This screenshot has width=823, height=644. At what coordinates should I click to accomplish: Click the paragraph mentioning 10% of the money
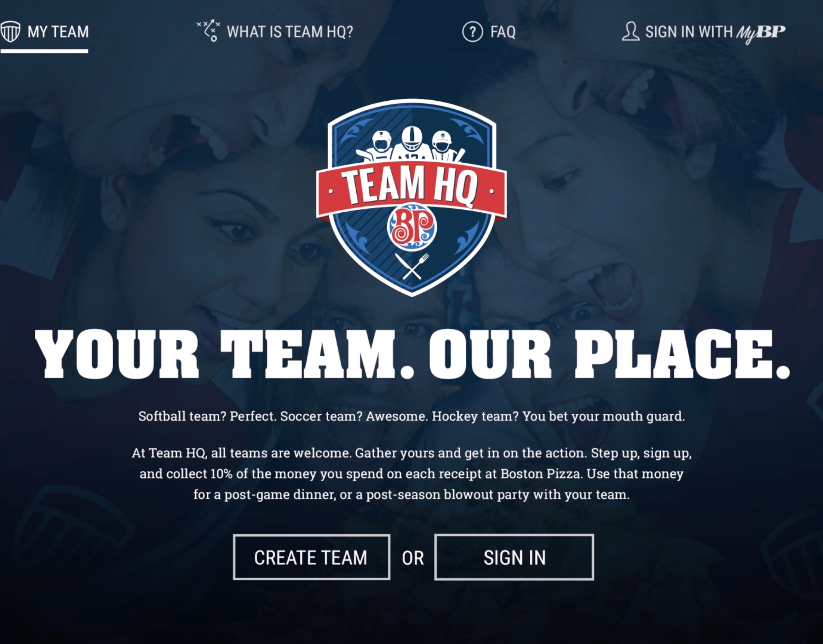pos(412,473)
